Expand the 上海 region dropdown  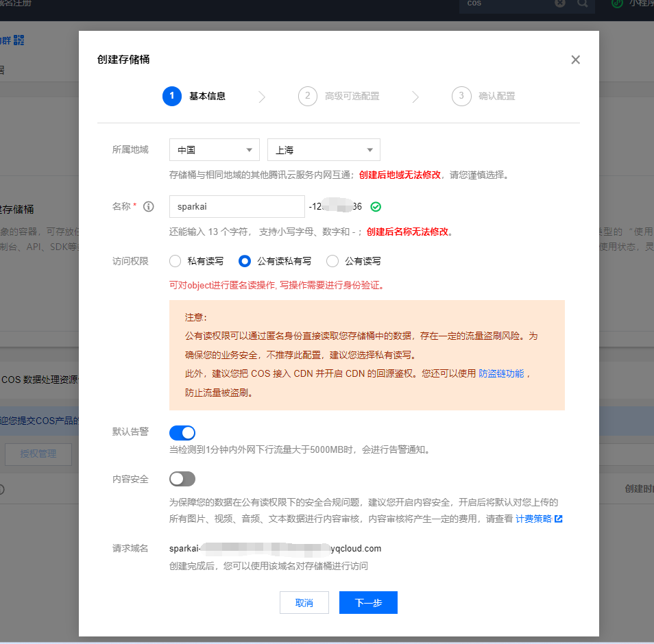324,150
